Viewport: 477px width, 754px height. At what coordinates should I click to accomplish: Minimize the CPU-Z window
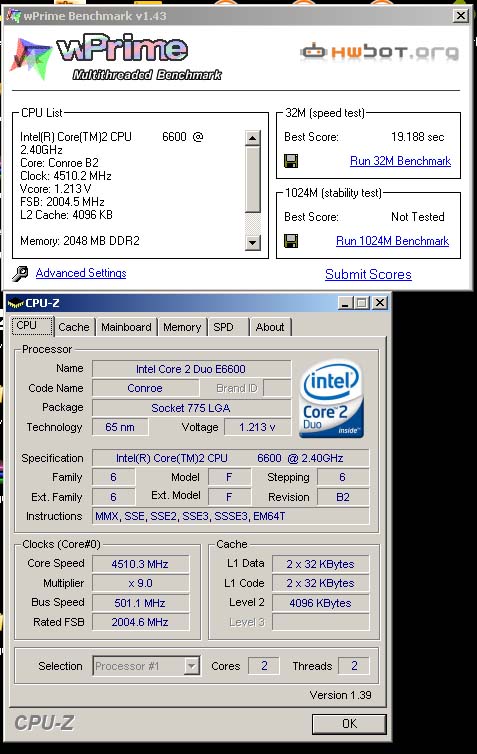pyautogui.click(x=345, y=303)
